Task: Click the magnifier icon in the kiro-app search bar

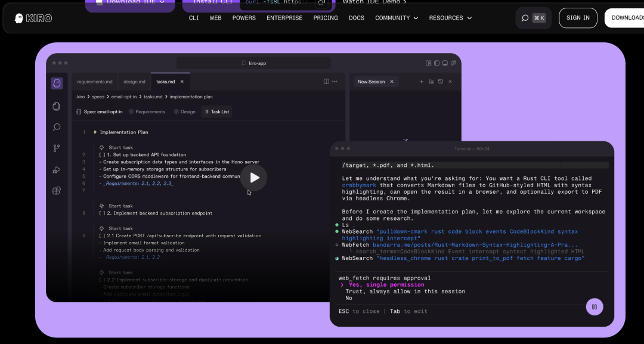Action: (243, 63)
